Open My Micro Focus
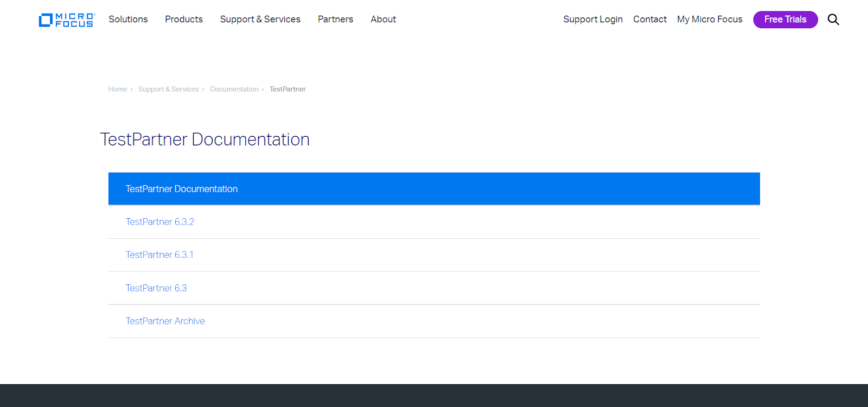This screenshot has height=407, width=868. [709, 20]
